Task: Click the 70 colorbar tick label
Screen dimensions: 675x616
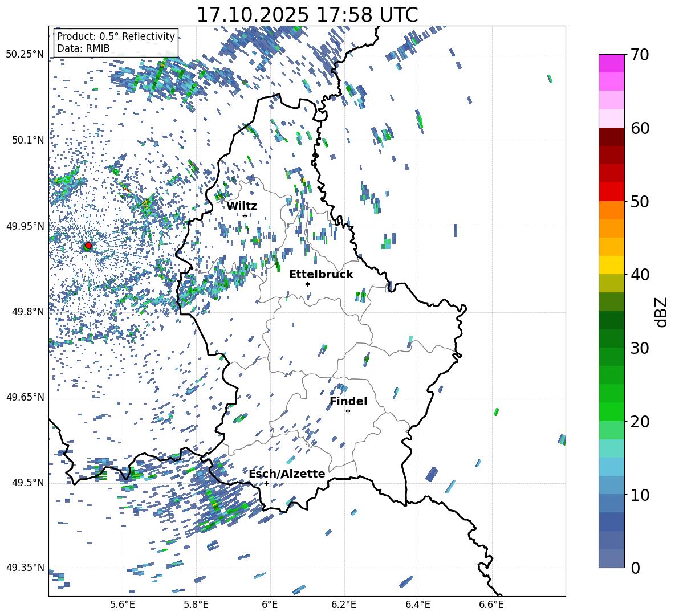Action: (640, 55)
